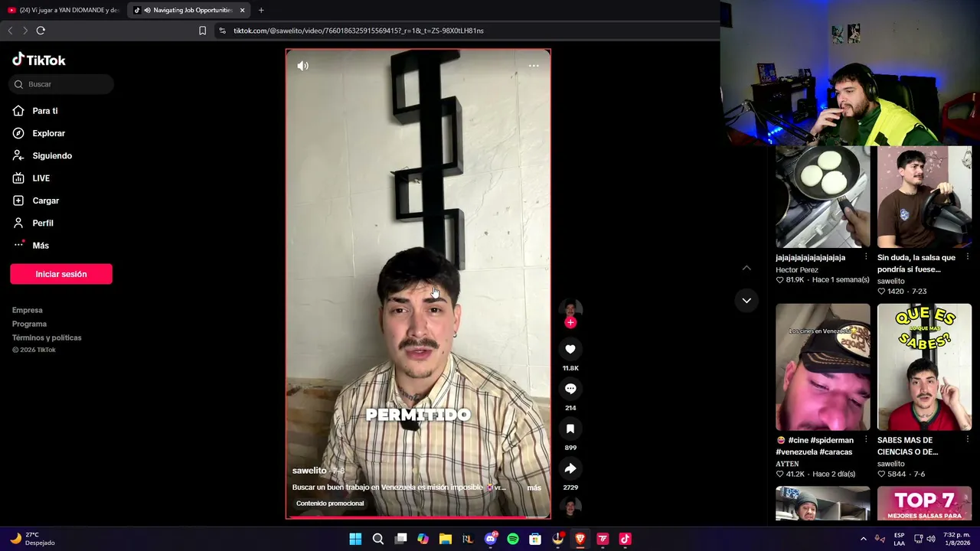Click the Contenido promocional label

point(330,504)
